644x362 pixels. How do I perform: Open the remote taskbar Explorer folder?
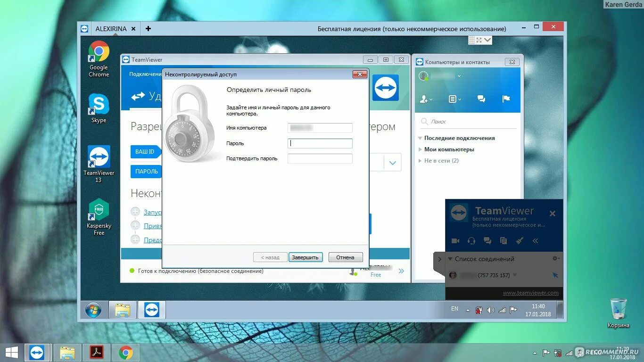[x=123, y=310]
